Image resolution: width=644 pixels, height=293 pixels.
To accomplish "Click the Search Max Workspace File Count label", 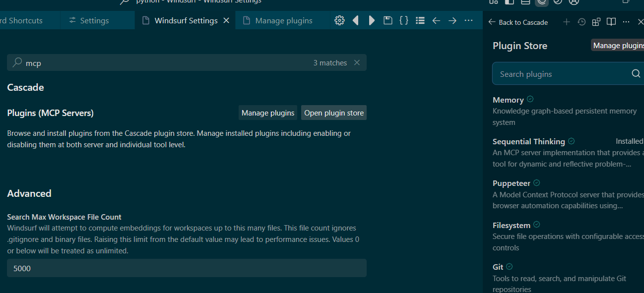I will point(64,217).
